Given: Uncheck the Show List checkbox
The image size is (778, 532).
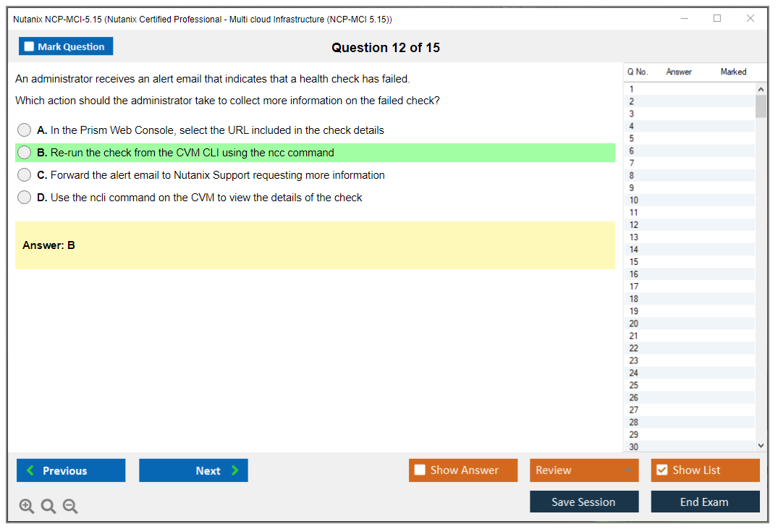Looking at the screenshot, I should click(x=661, y=470).
